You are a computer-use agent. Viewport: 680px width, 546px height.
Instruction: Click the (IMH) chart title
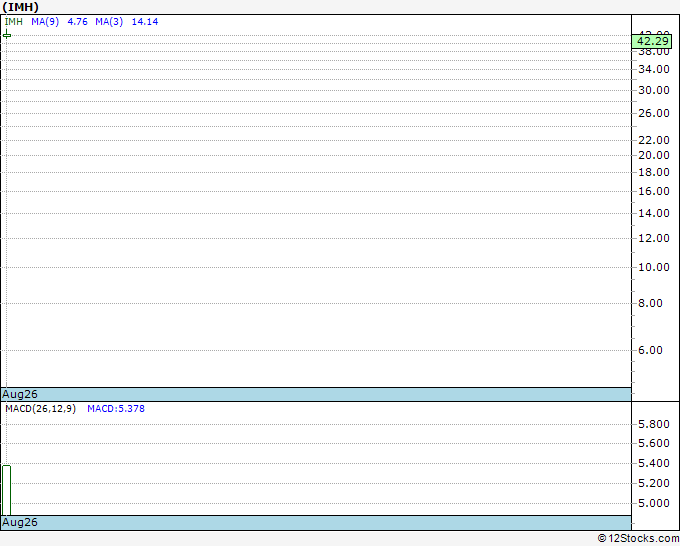(20, 7)
